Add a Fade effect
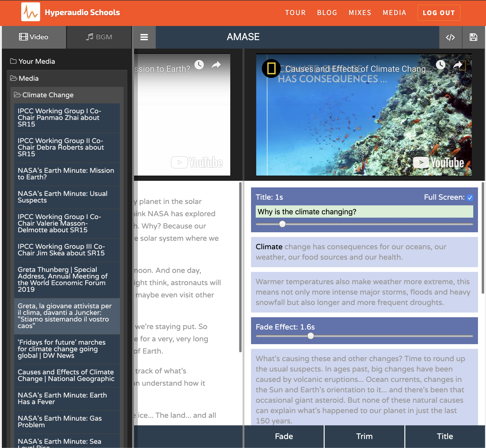Viewport: 486px width, 448px height. [284, 436]
